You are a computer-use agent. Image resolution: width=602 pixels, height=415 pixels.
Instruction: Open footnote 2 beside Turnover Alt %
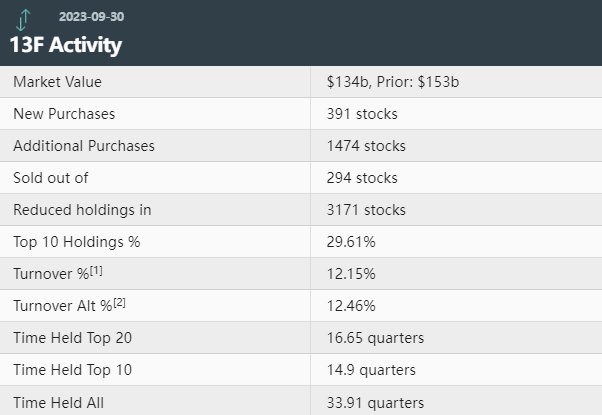[119, 303]
